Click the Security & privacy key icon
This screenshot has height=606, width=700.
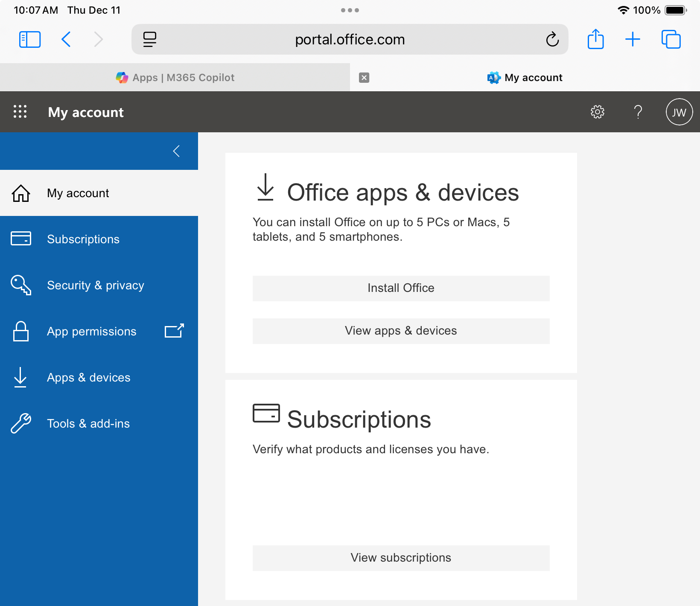(20, 285)
